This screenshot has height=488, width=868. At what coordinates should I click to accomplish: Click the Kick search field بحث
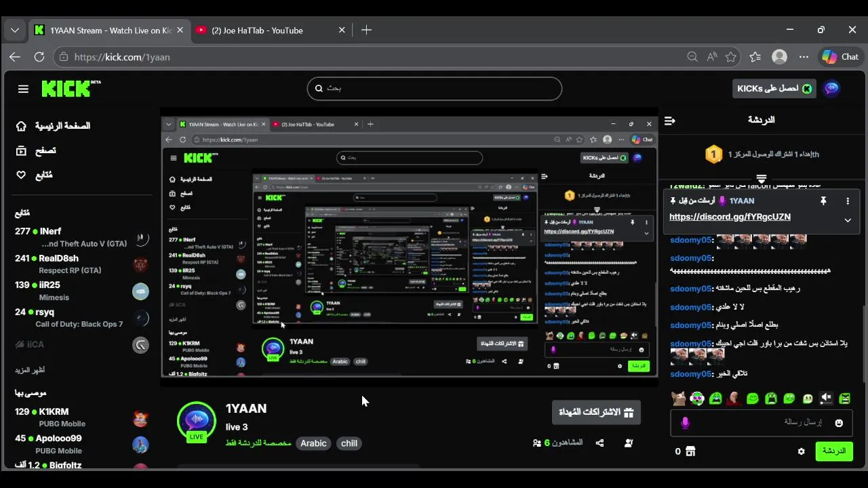coord(435,88)
